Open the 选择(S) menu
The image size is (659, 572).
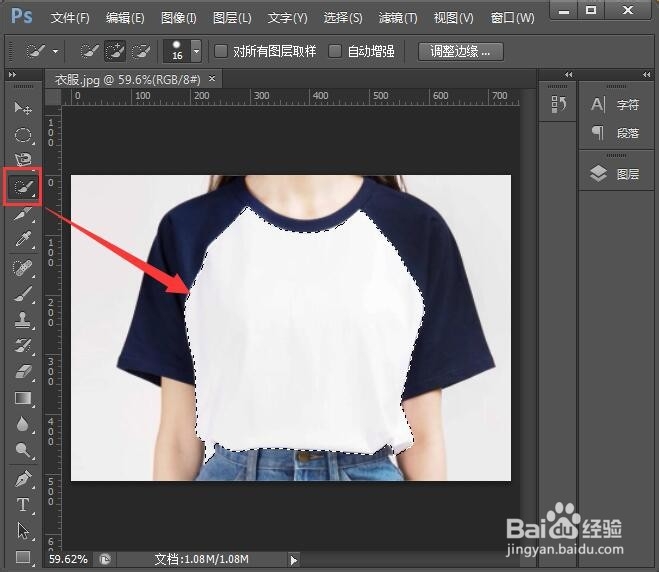click(x=343, y=18)
